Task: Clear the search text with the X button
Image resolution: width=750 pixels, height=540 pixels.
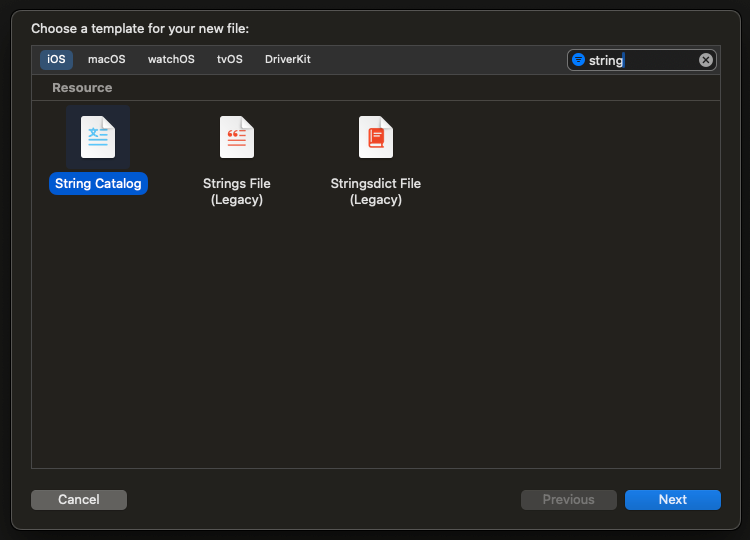Action: (x=706, y=60)
